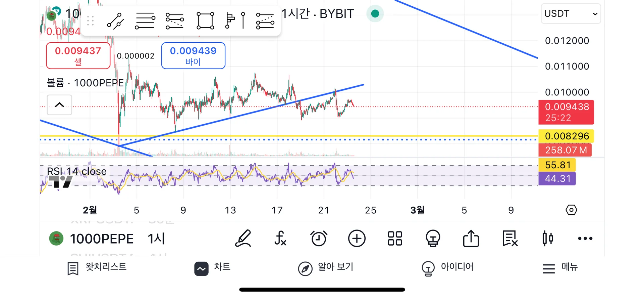The height and width of the screenshot is (298, 644).
Task: Tap the 13 date on time axis
Action: point(230,210)
